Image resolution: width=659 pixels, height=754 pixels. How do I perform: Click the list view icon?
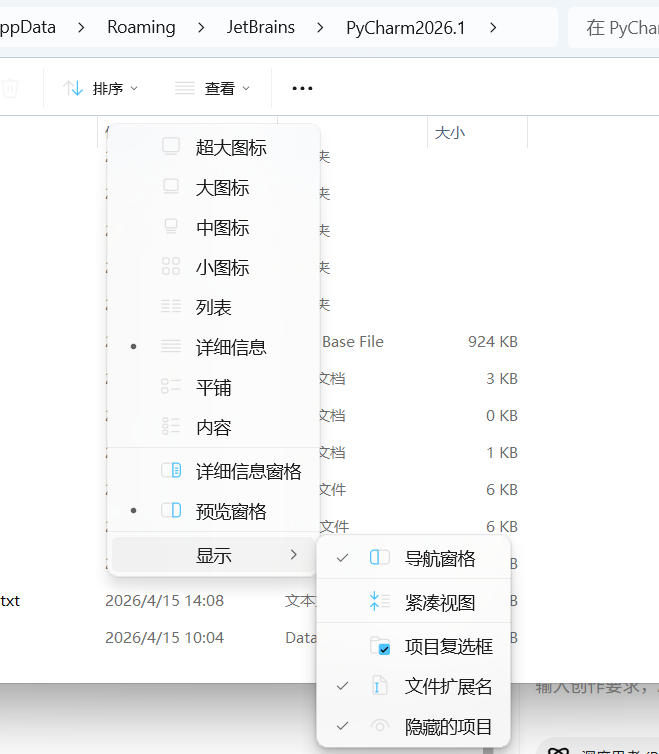pos(171,306)
